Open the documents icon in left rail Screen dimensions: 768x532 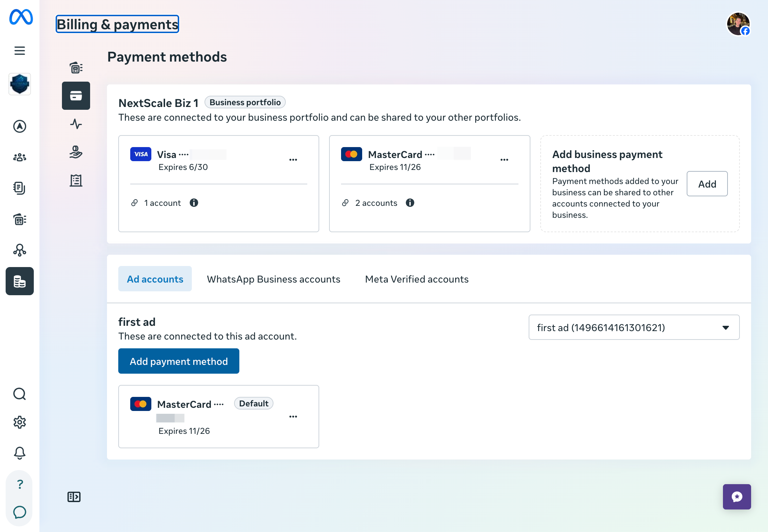(x=20, y=188)
